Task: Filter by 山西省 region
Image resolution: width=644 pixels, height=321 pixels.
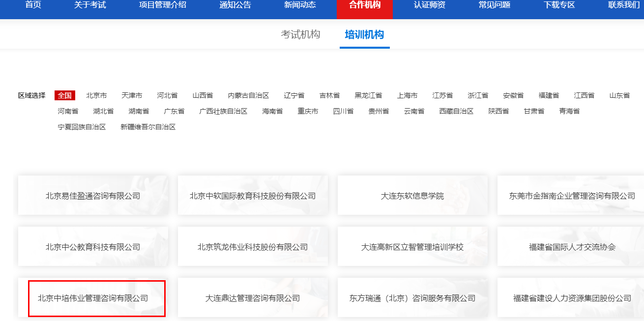Action: tap(203, 95)
